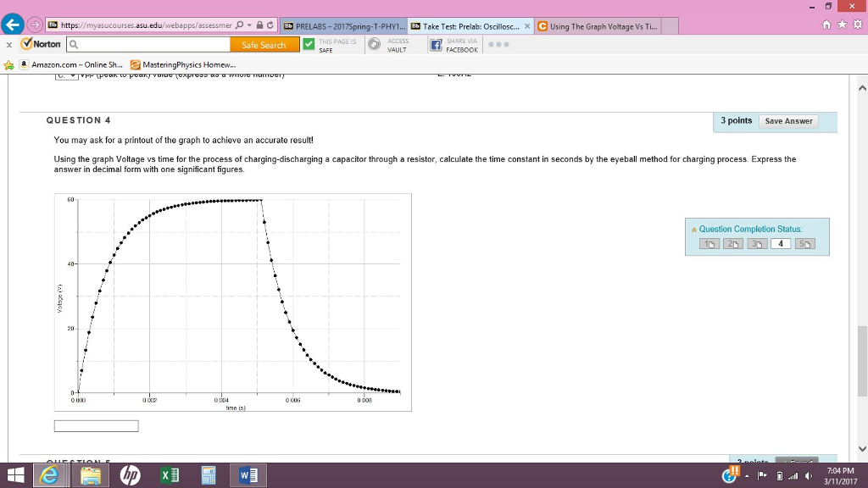Viewport: 868px width, 488px height.
Task: Open File Explorer from the taskbar
Action: coord(89,474)
